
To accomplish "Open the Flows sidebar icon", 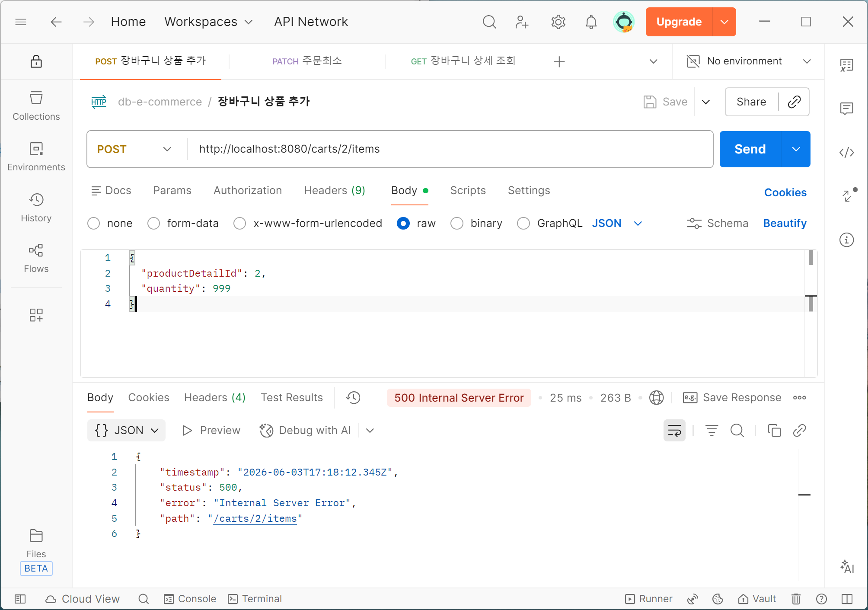I will point(36,258).
